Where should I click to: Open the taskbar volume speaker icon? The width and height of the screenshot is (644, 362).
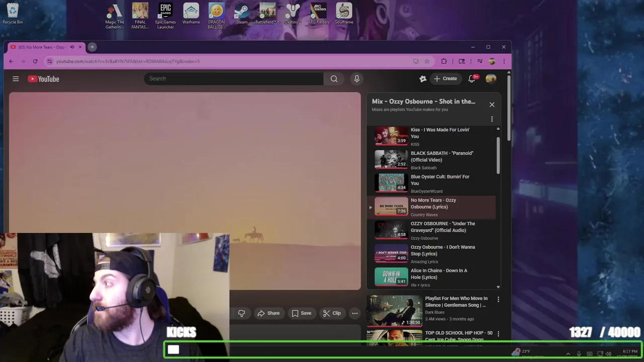608,354
